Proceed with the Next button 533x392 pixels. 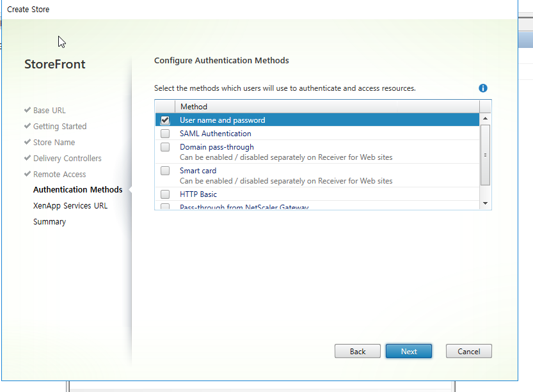(409, 351)
